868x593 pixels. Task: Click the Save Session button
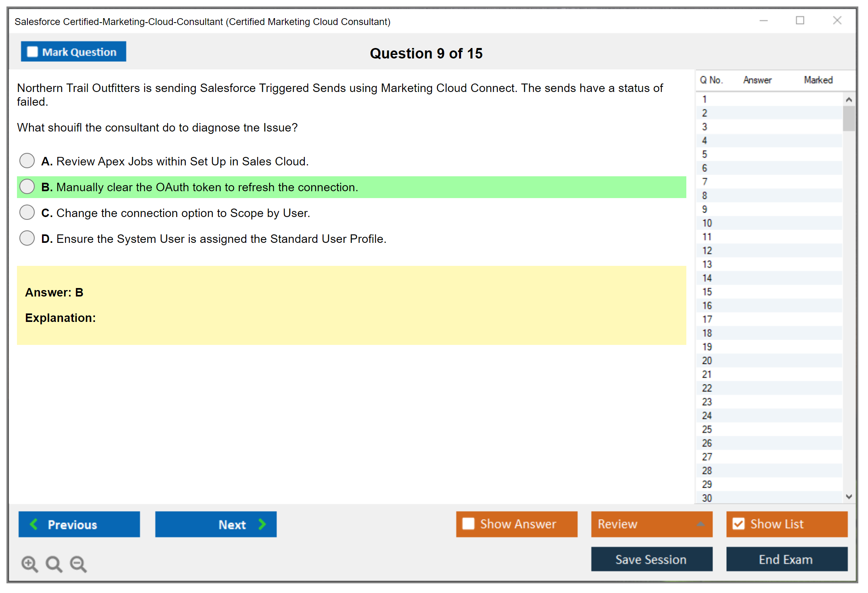(651, 559)
